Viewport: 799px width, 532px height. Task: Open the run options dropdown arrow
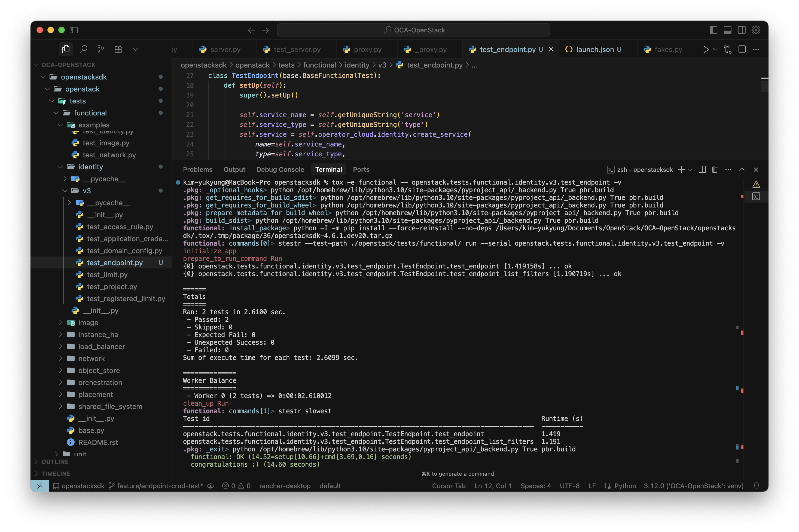[x=715, y=50]
